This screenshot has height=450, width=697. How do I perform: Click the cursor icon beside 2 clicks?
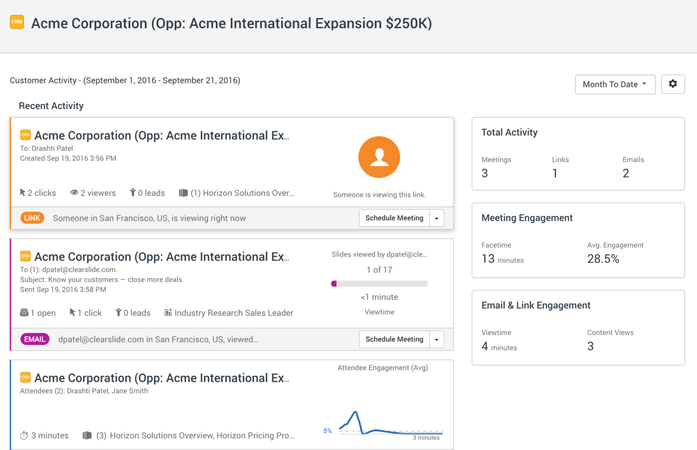22,193
